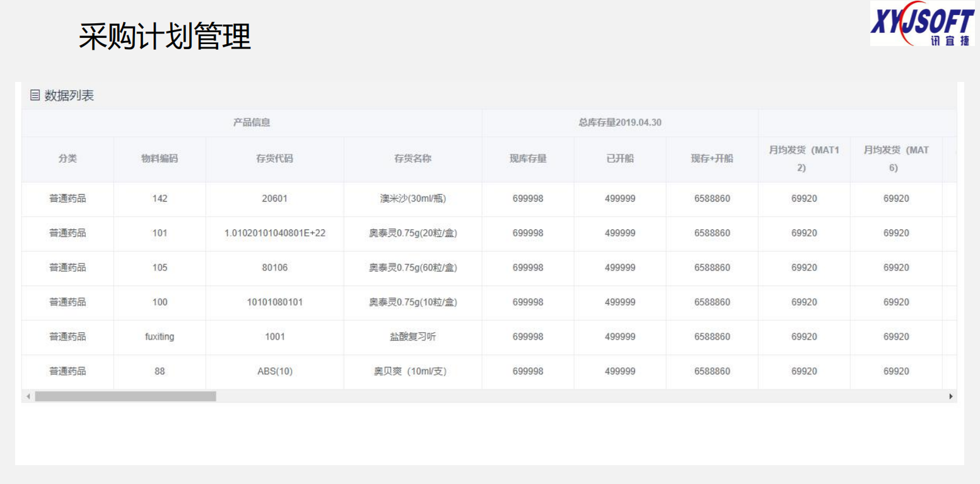The image size is (980, 484).
Task: Click 普通药品 in the 澳米沙 row
Action: pos(67,199)
